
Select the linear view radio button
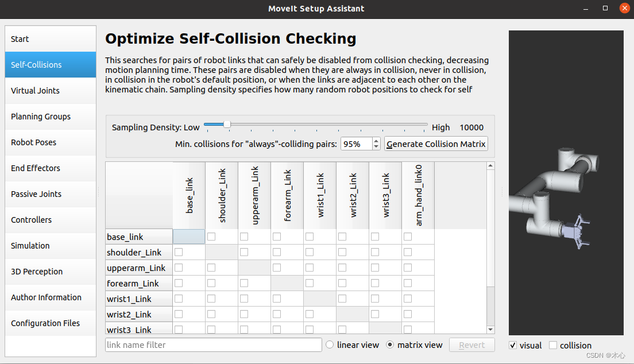tap(330, 344)
